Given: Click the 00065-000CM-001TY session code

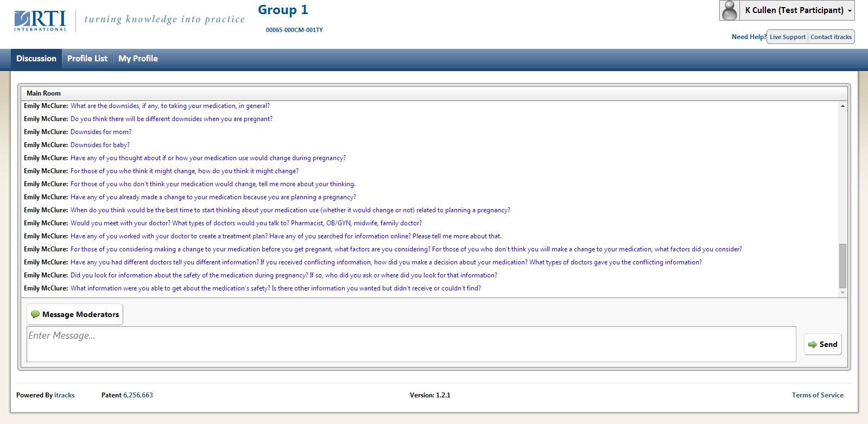Looking at the screenshot, I should (x=294, y=30).
